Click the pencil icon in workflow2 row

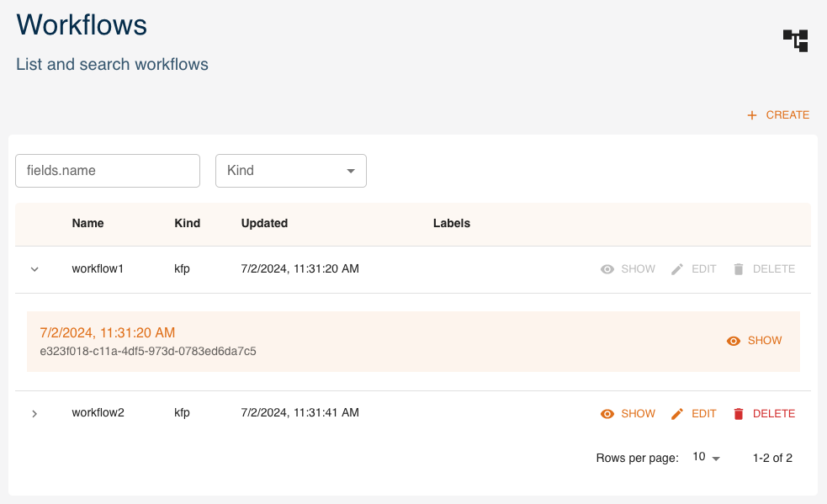[x=677, y=414]
